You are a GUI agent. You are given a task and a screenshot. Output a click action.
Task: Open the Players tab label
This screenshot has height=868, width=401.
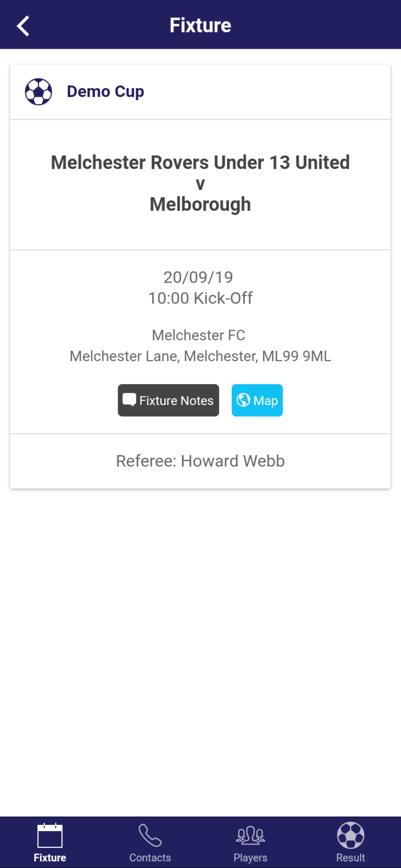[250, 858]
